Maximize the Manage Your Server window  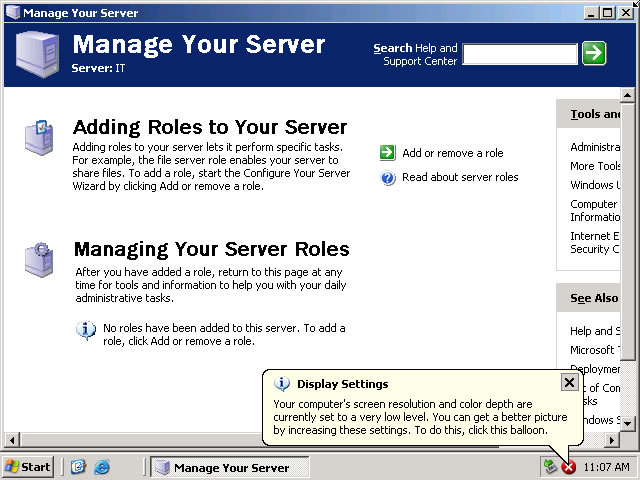[x=607, y=13]
